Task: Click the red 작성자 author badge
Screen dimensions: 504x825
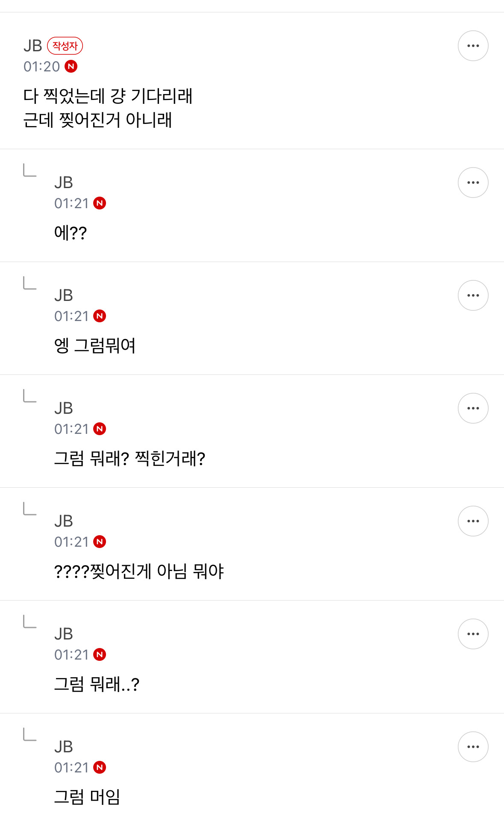Action: pos(65,46)
